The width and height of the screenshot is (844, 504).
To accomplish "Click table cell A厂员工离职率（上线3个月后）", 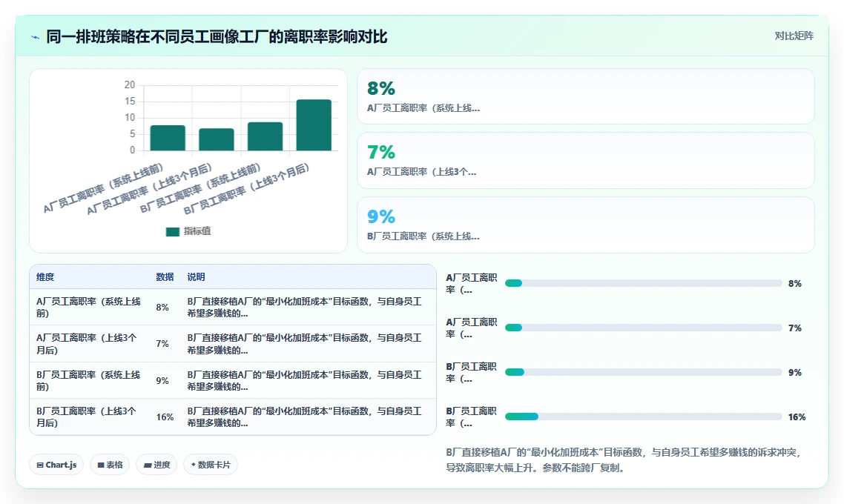I will point(88,344).
